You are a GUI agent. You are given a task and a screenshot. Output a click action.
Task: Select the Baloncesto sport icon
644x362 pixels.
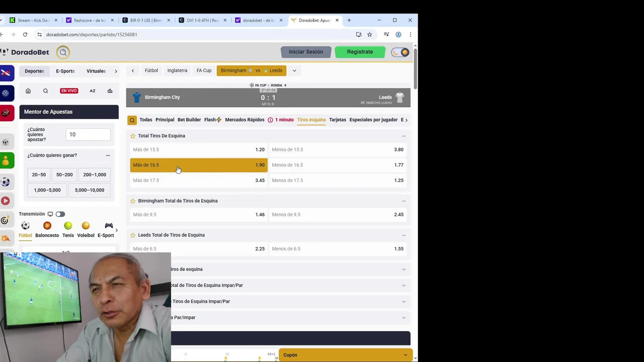click(47, 226)
